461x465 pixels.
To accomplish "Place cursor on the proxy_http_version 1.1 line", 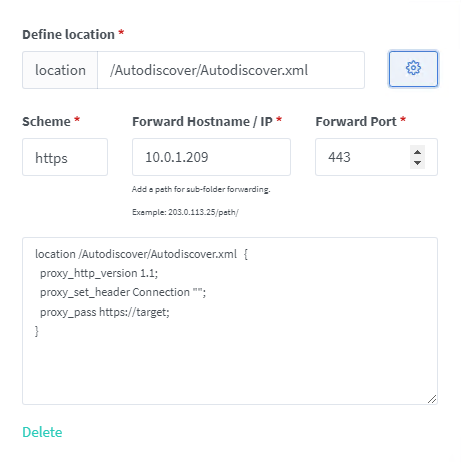I will (x=99, y=273).
